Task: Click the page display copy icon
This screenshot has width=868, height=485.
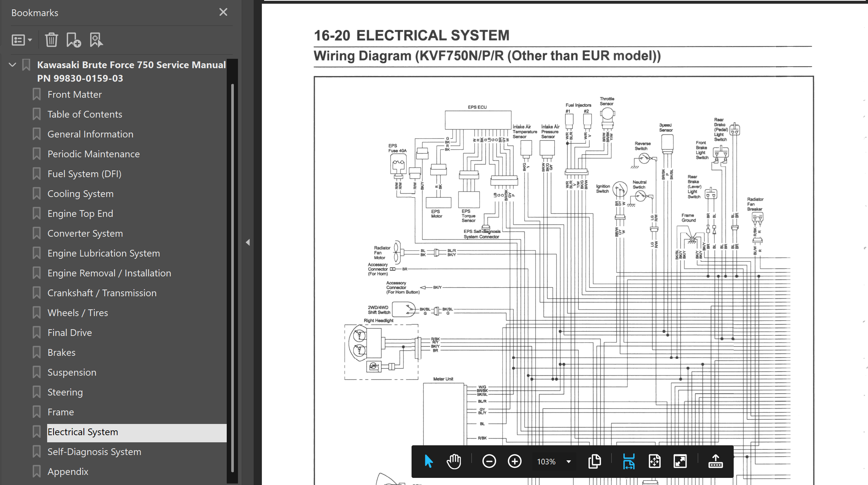Action: tap(595, 461)
